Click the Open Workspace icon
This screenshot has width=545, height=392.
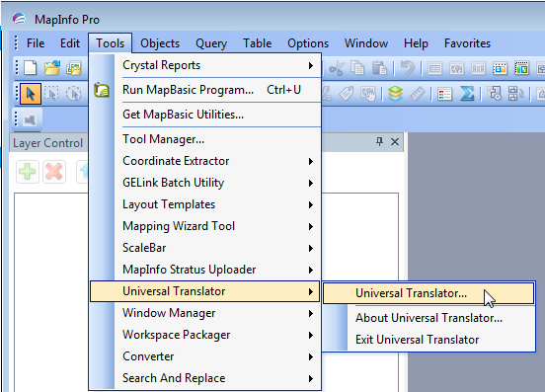pyautogui.click(x=74, y=68)
